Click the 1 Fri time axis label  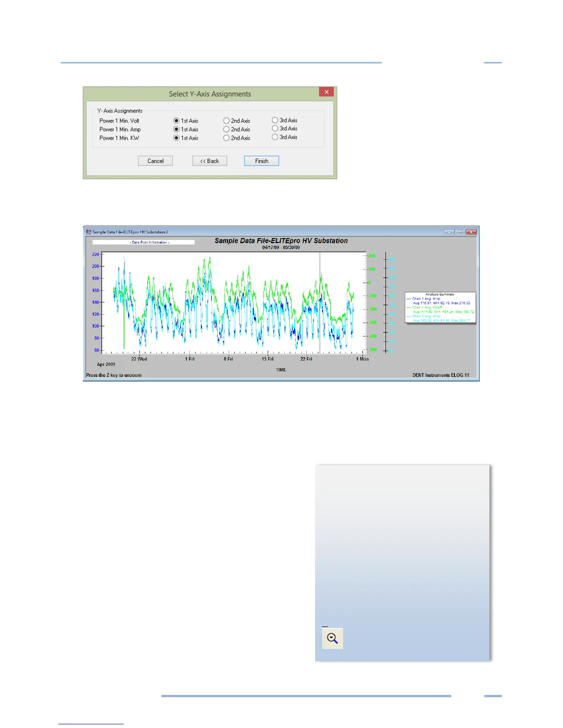click(190, 359)
